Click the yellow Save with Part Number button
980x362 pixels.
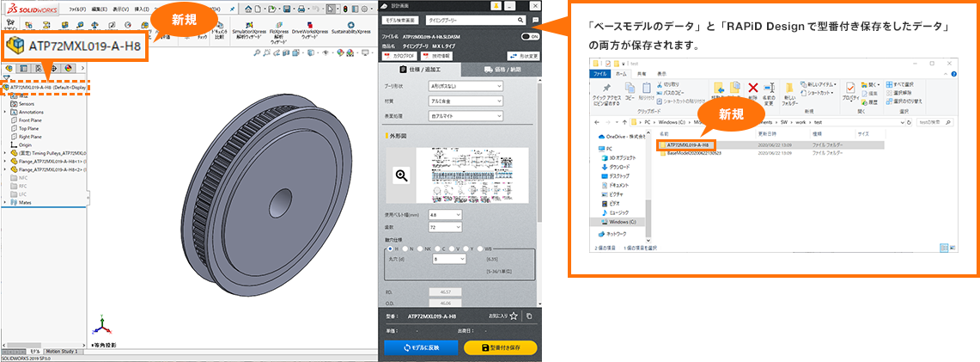[x=501, y=347]
